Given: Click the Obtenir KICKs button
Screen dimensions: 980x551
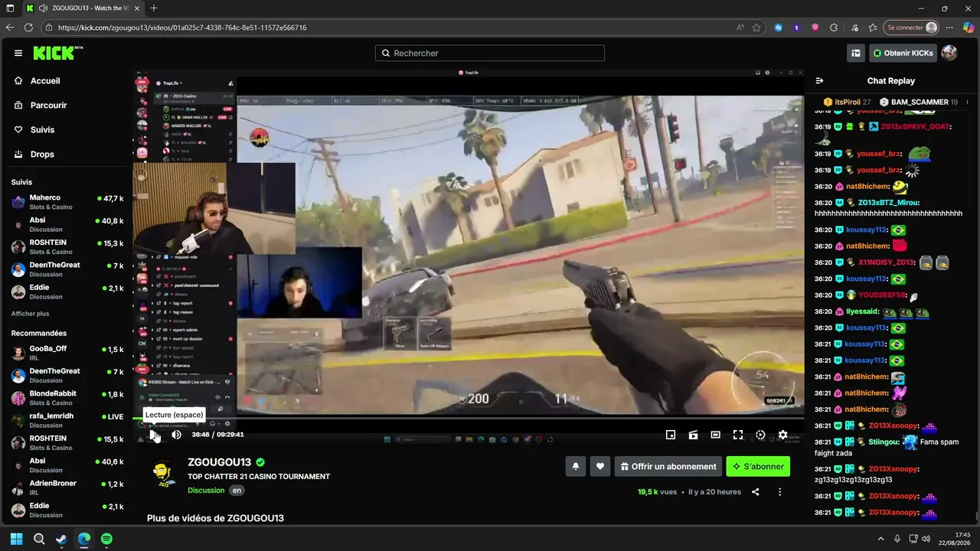Looking at the screenshot, I should [903, 53].
